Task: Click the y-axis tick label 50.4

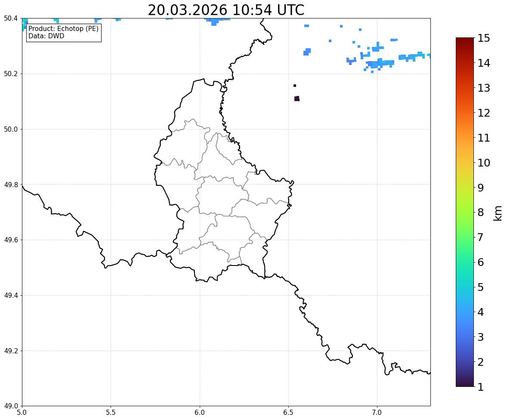Action: pyautogui.click(x=11, y=19)
